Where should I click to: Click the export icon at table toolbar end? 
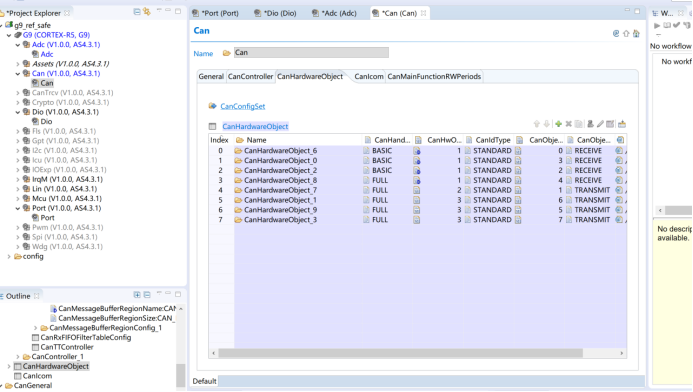pyautogui.click(x=622, y=124)
